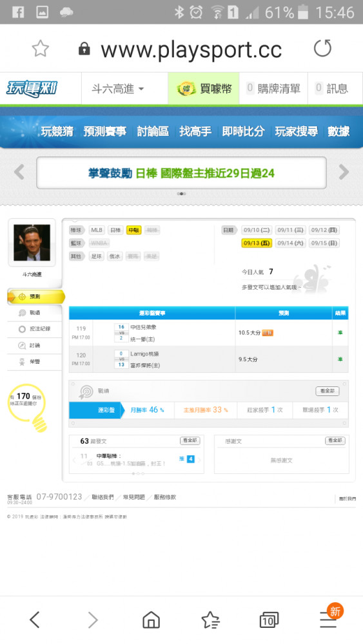The height and width of the screenshot is (644, 363).
Task: Open the 投注紀錄 sidebar tab
Action: [35, 329]
